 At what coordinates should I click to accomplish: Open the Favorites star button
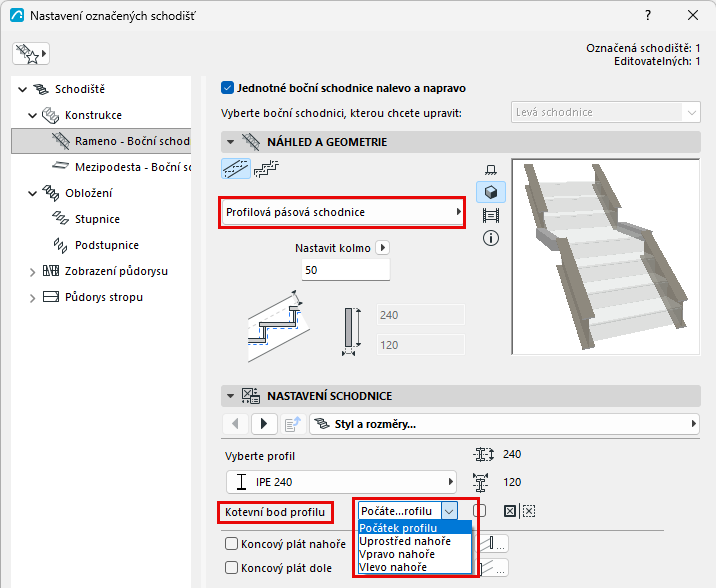tap(31, 54)
